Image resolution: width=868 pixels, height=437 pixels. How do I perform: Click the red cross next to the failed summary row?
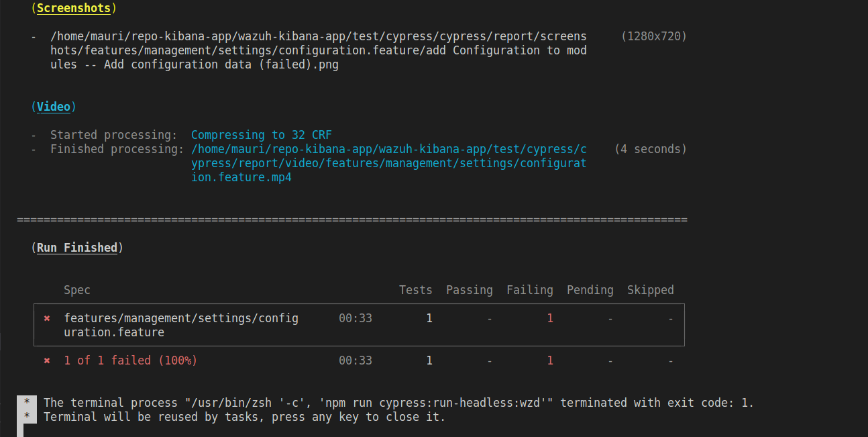pos(46,360)
